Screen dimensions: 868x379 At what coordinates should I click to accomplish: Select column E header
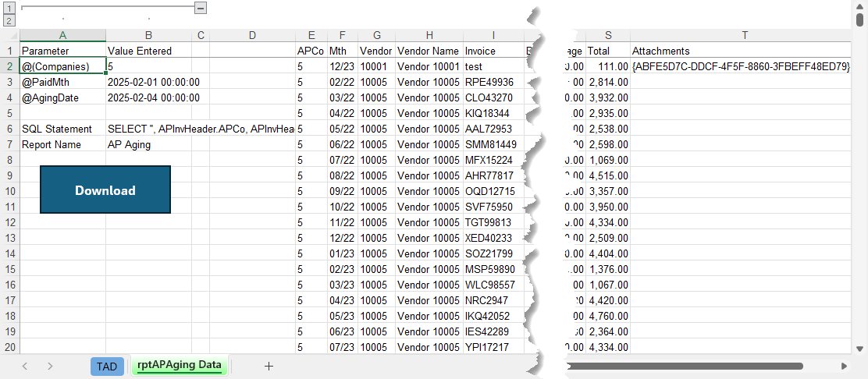click(x=311, y=35)
